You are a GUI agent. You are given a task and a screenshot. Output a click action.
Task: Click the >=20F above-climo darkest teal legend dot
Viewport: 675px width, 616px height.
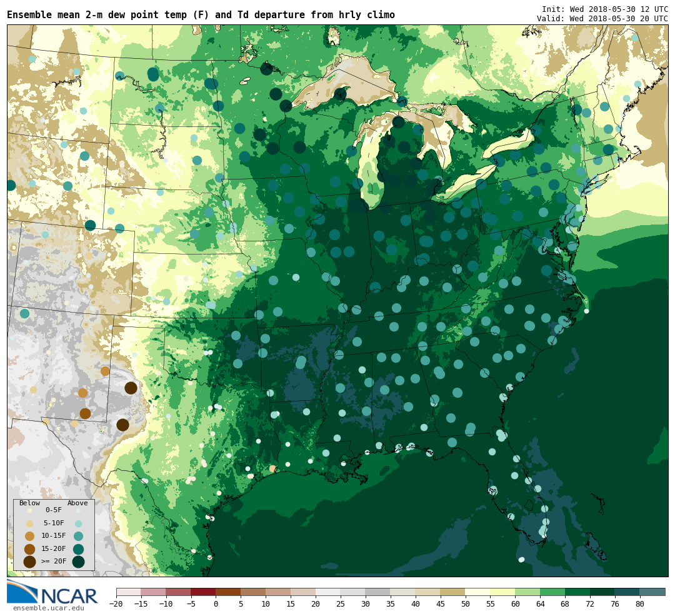coord(78,562)
